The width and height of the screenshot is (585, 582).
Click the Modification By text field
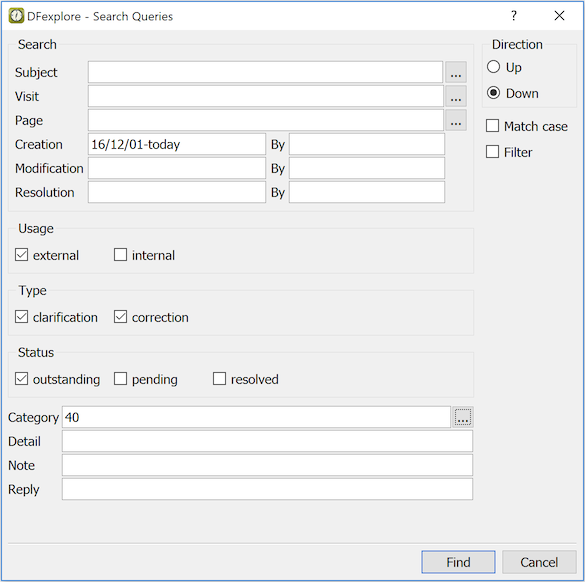tap(367, 168)
